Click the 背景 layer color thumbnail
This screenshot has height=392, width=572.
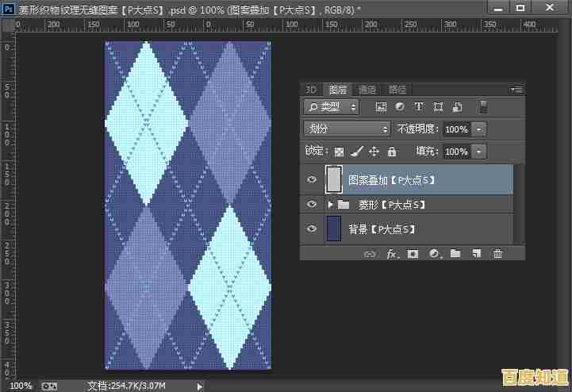coord(334,229)
